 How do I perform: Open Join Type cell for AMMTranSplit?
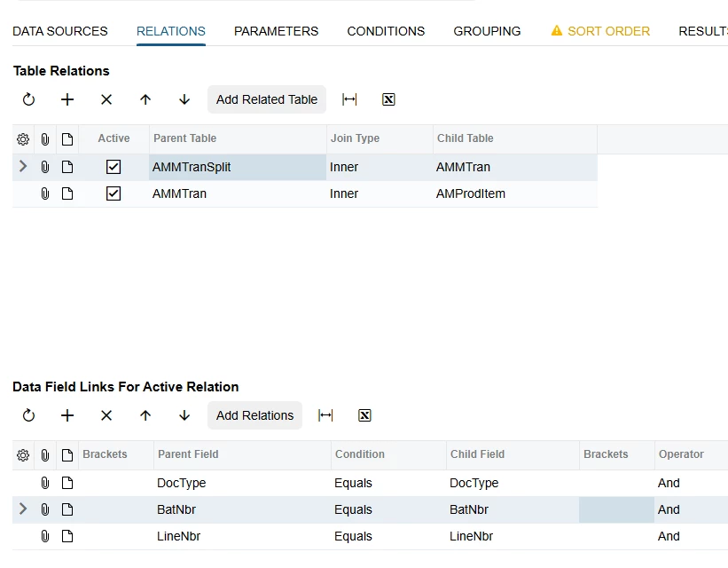380,168
